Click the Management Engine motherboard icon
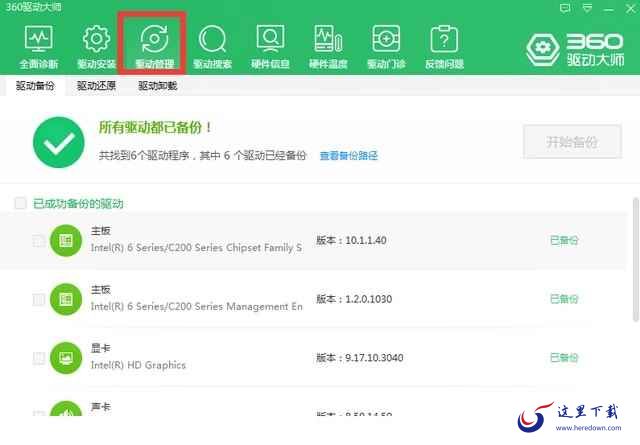Image resolution: width=640 pixels, height=445 pixels. 66,299
